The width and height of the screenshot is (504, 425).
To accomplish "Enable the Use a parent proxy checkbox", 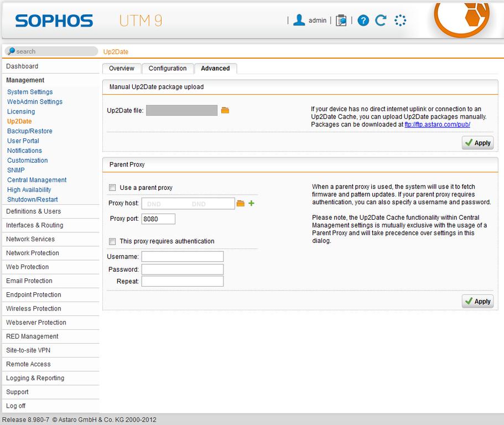I will point(113,188).
